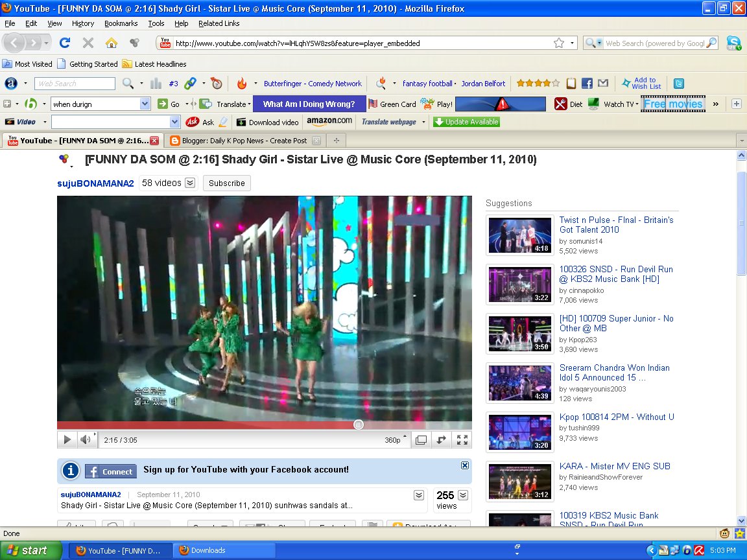Click the video progress scrubber handle
Screen dimensions: 747x560
click(x=359, y=425)
